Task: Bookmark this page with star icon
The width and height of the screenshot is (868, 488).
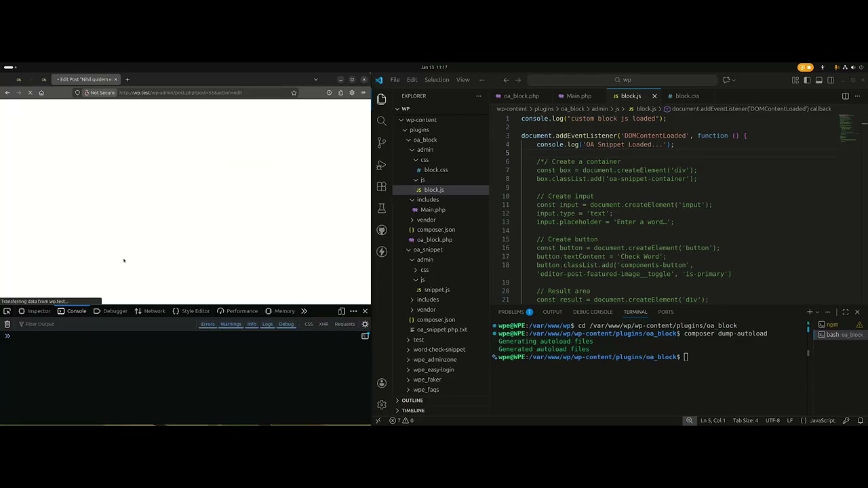Action: pyautogui.click(x=294, y=93)
